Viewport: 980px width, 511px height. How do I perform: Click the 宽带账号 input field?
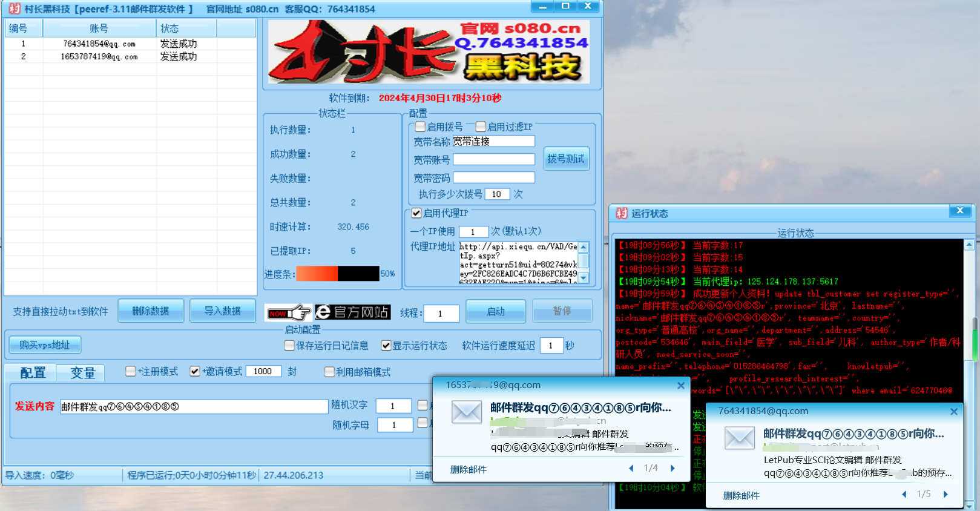point(494,159)
